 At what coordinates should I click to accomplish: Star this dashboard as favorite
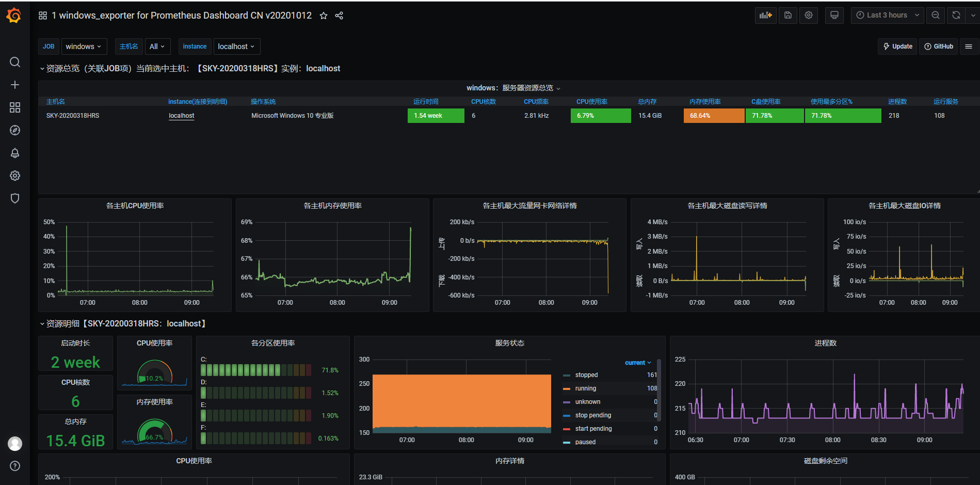coord(324,15)
